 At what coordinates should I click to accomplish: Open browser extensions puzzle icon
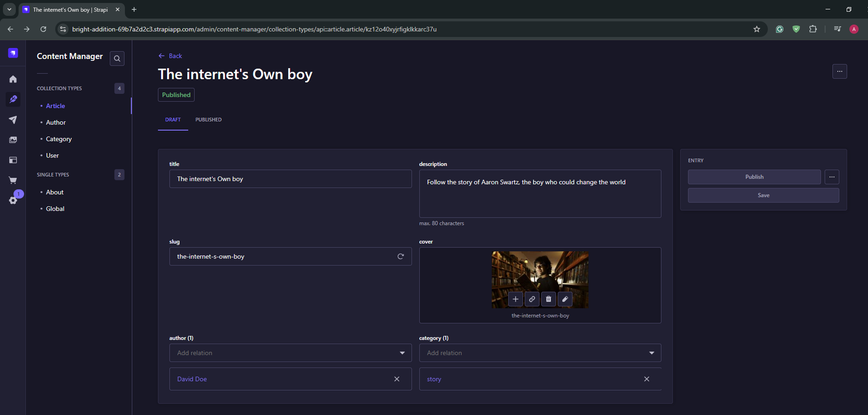(x=813, y=29)
